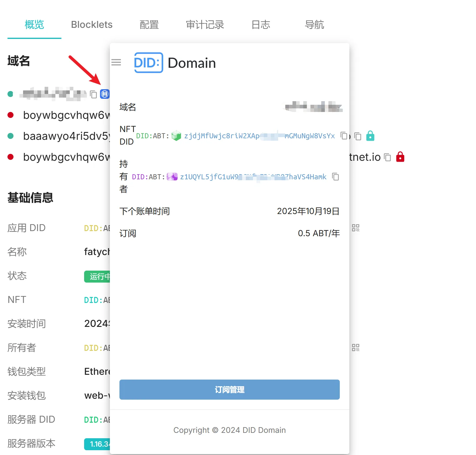Click the 名称 value starting with fatych
This screenshot has width=476, height=455.
pyautogui.click(x=97, y=252)
